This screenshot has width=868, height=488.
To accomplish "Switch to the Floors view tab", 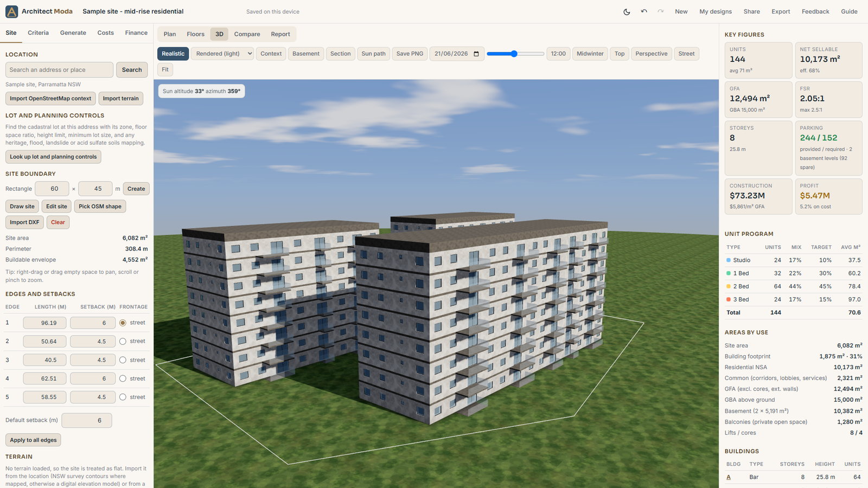I will pos(195,34).
